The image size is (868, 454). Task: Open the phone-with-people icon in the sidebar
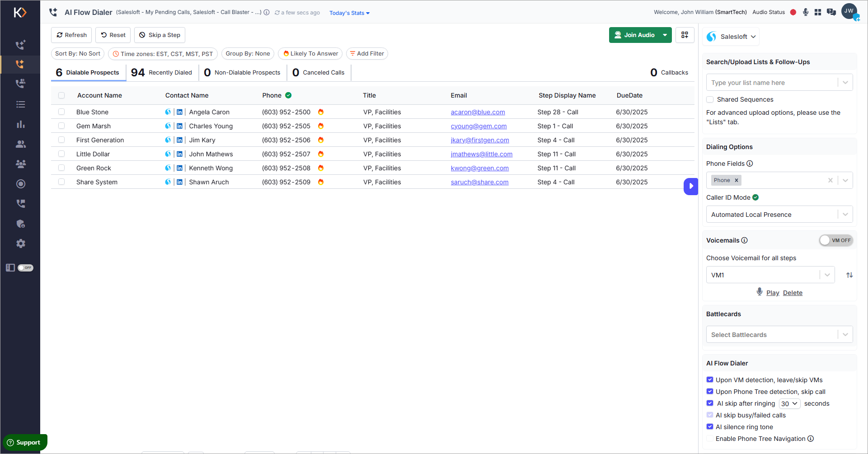tap(20, 84)
